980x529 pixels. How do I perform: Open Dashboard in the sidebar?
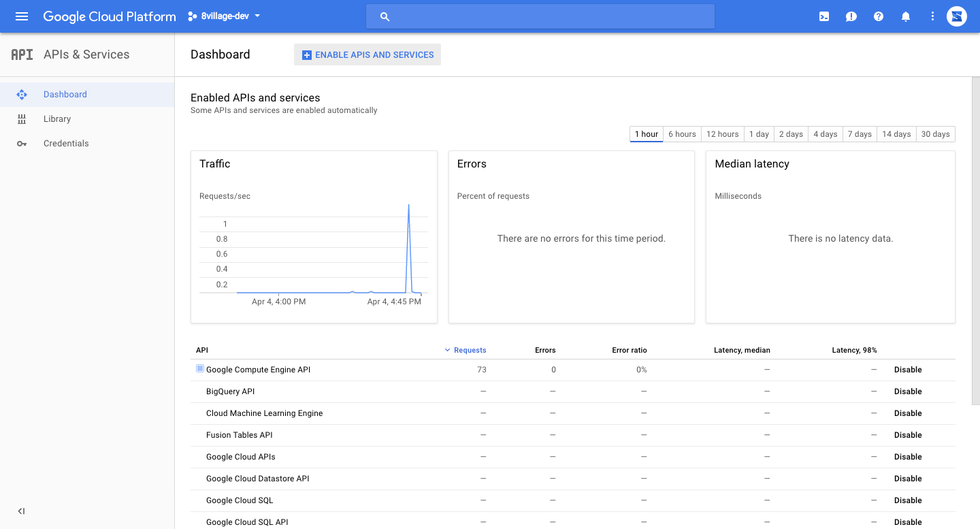coord(87,95)
